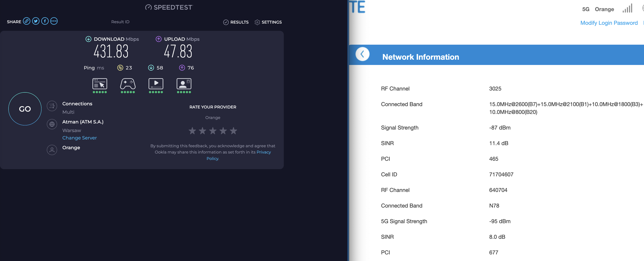The height and width of the screenshot is (261, 644).
Task: Go back with the Network Information arrow
Action: [362, 54]
